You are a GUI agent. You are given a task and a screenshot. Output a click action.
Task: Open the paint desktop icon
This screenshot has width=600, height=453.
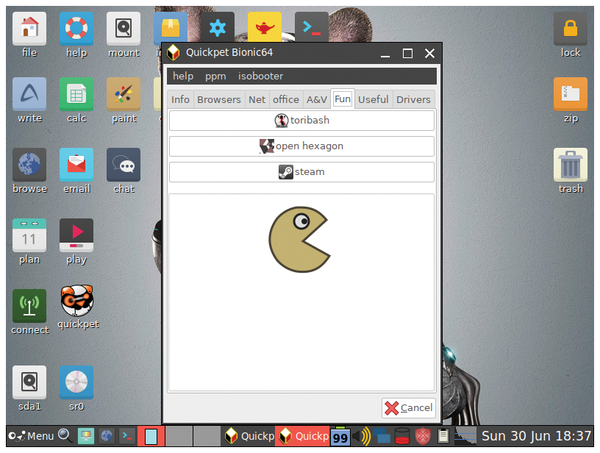point(123,94)
